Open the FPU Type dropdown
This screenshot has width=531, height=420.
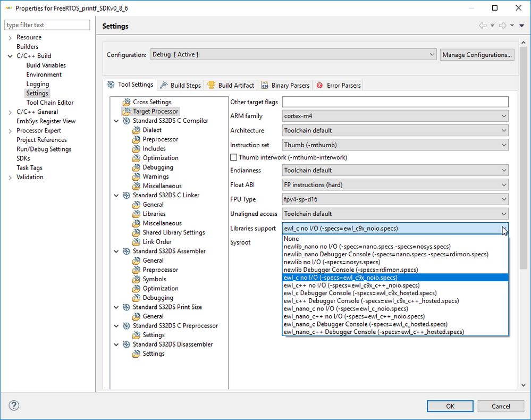pos(395,199)
